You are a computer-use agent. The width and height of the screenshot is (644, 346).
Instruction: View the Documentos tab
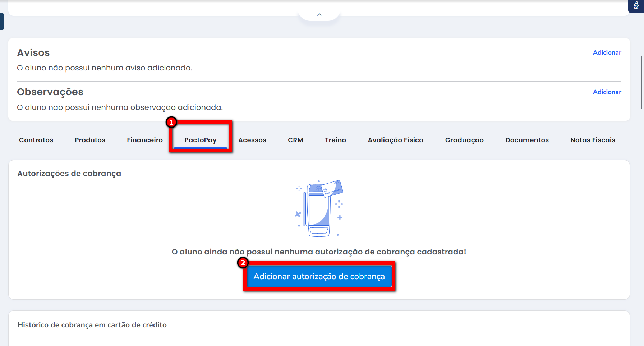[527, 140]
